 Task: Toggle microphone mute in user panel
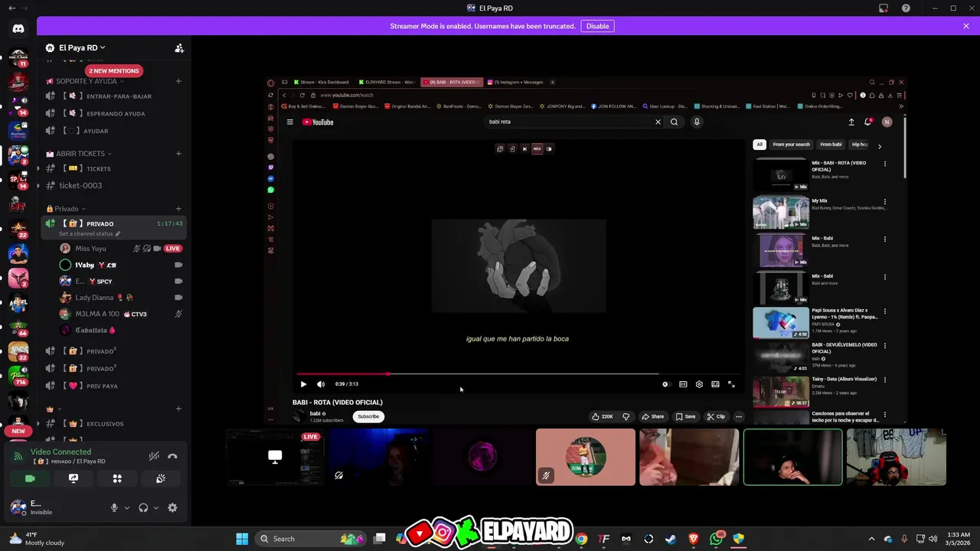pyautogui.click(x=114, y=507)
